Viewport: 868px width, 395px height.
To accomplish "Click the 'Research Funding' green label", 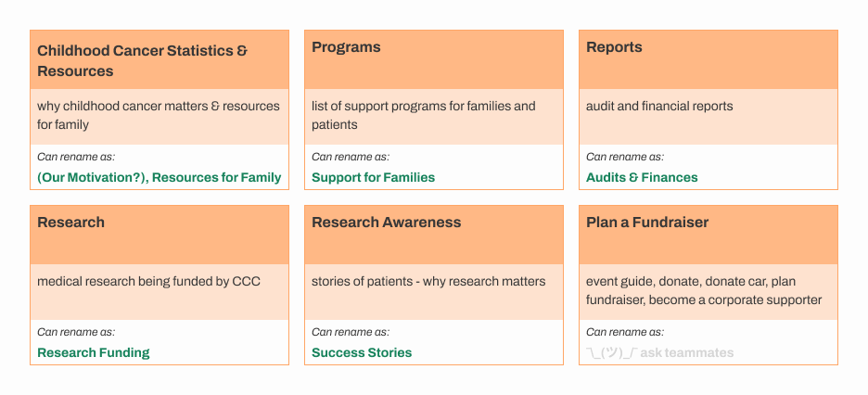I will point(93,352).
